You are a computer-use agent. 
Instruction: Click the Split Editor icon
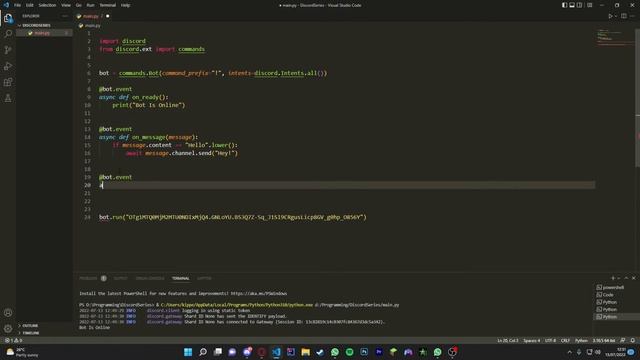pyautogui.click(x=624, y=16)
